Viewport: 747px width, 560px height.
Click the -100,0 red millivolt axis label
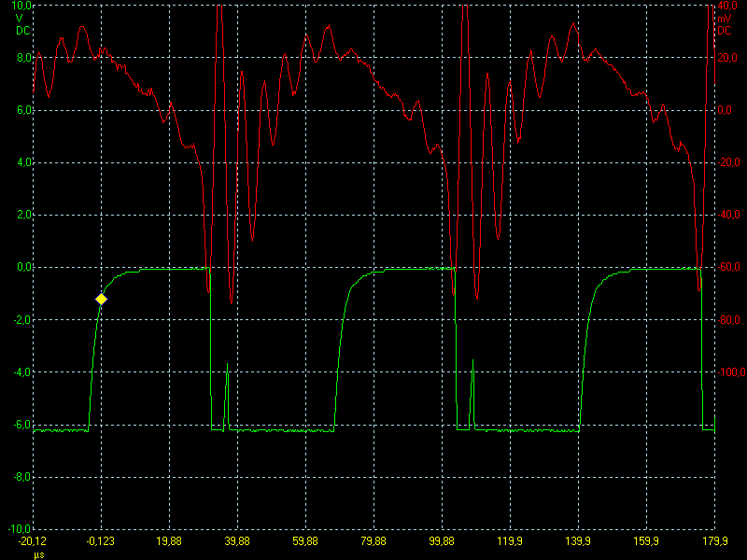[x=731, y=371]
